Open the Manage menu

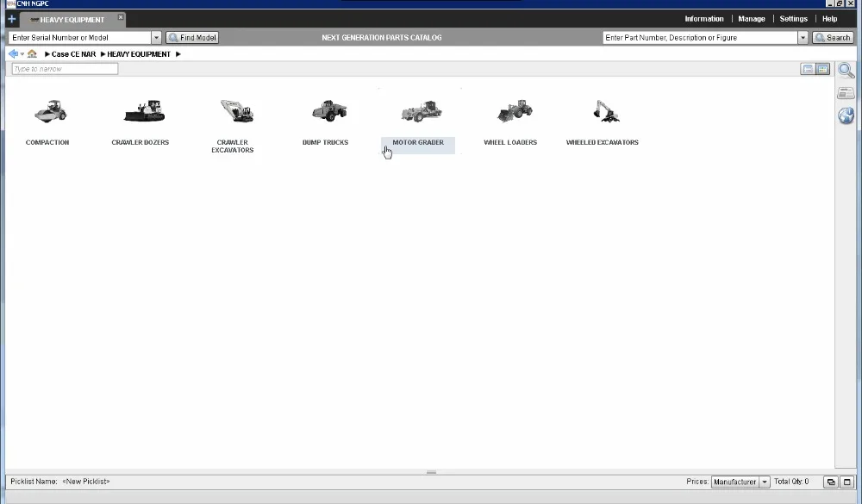[x=752, y=19]
